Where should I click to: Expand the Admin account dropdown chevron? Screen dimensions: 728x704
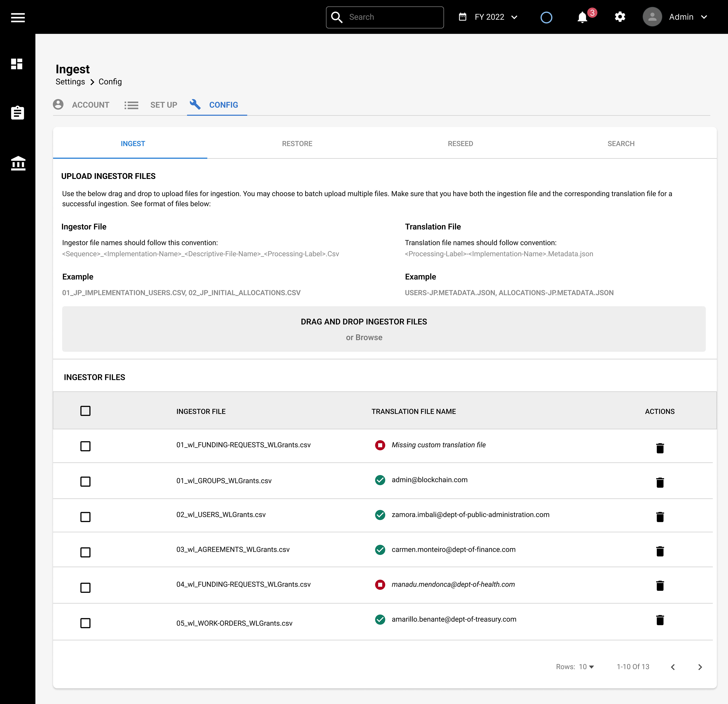coord(704,17)
